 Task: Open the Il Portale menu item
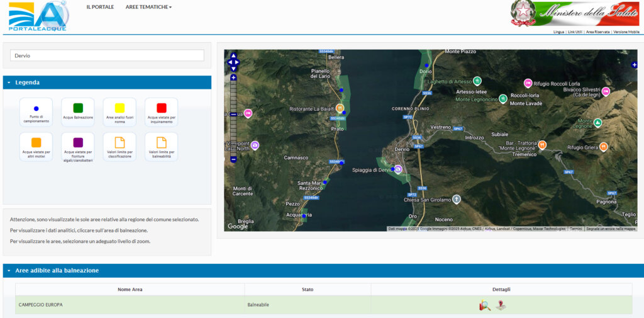coord(100,7)
